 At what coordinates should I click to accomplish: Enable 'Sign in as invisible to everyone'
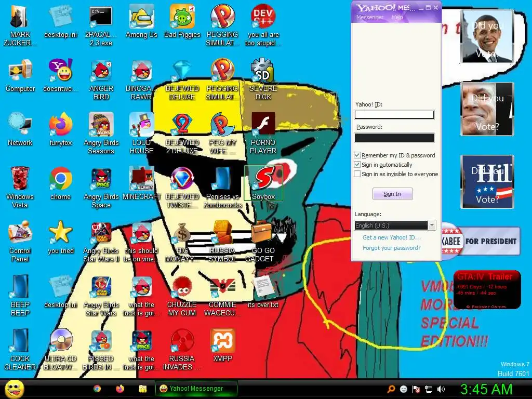coord(357,174)
